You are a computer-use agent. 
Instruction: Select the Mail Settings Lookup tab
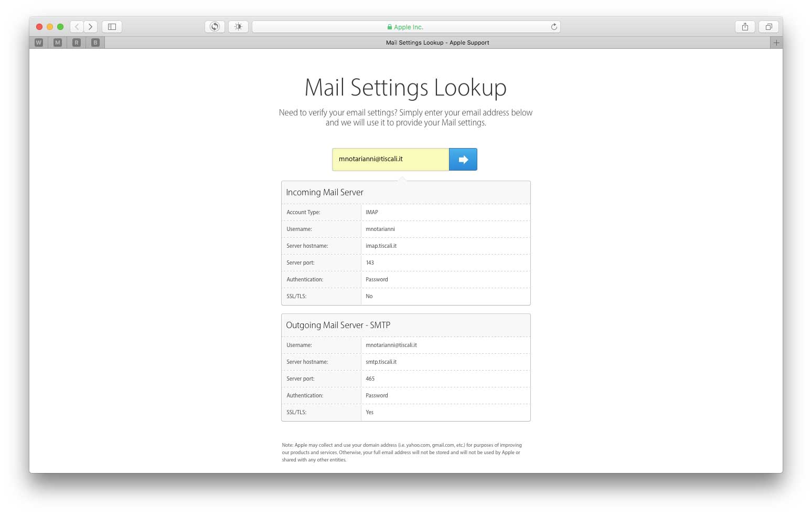(x=437, y=43)
